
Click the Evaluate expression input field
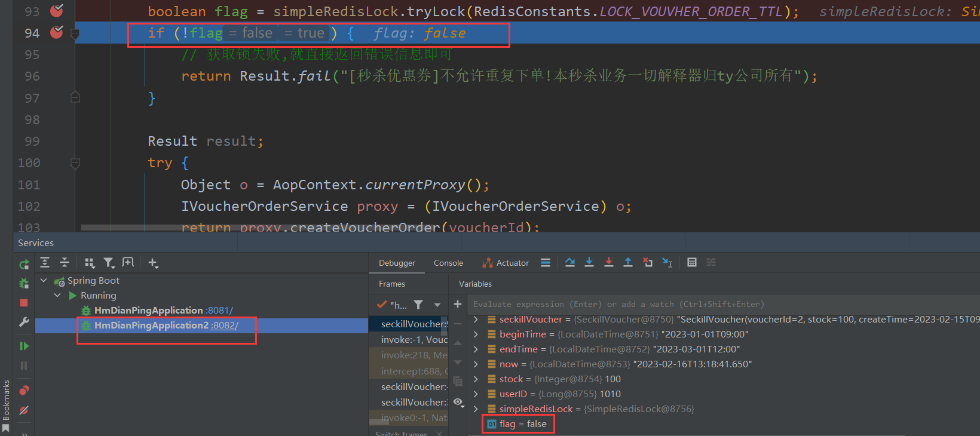[723, 304]
